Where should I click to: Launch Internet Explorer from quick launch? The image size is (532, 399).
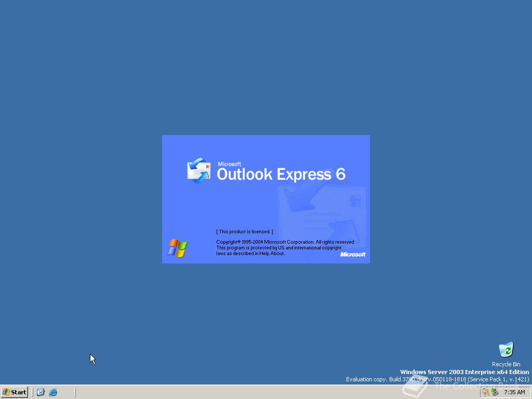[53, 392]
